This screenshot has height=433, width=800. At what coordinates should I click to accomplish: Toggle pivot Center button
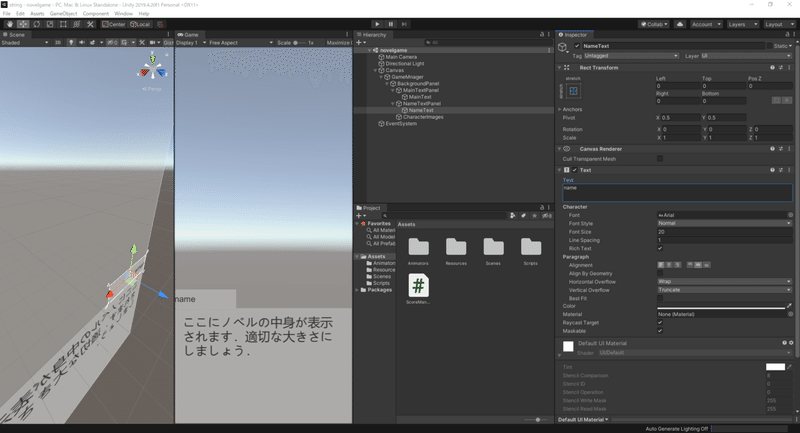coord(113,24)
